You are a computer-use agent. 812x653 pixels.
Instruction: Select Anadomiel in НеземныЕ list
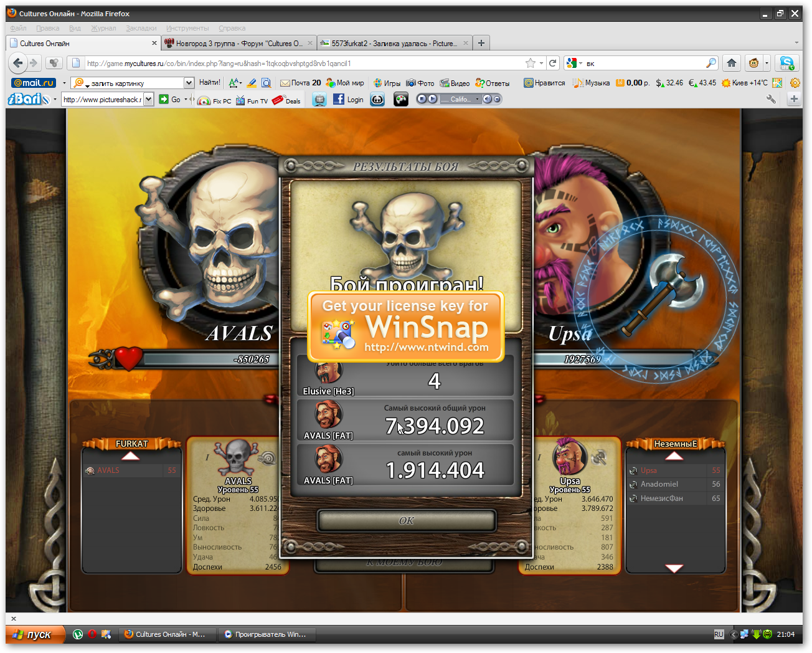click(x=675, y=484)
